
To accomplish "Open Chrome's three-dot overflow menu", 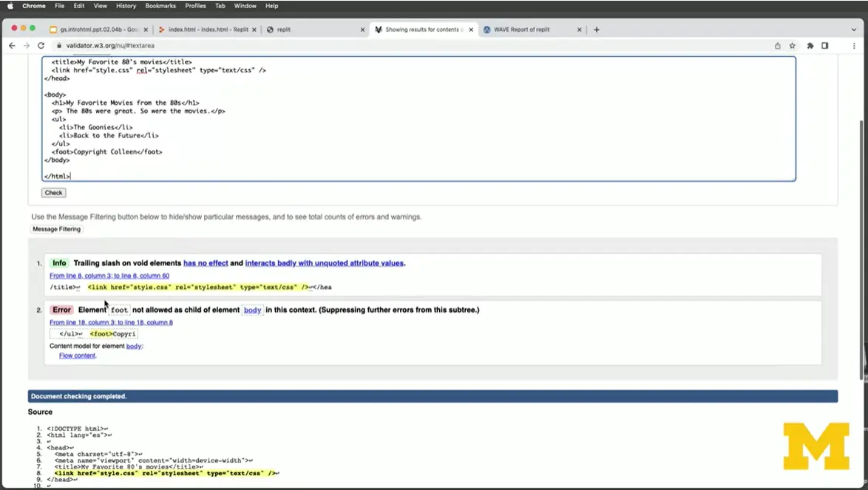I will pyautogui.click(x=855, y=45).
